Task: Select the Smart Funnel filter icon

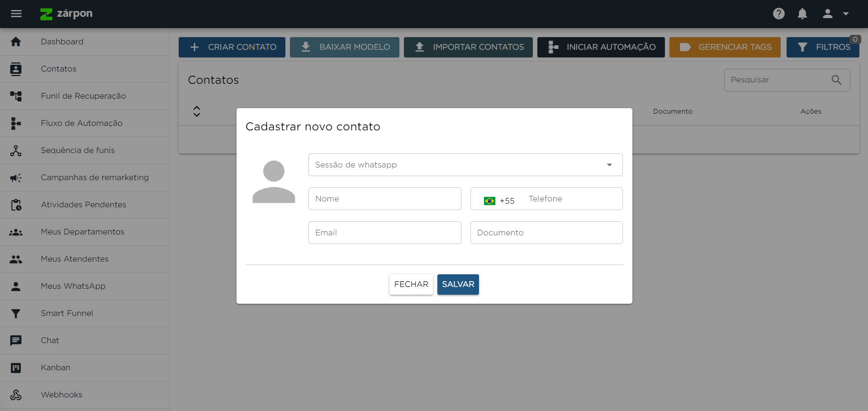Action: point(16,313)
